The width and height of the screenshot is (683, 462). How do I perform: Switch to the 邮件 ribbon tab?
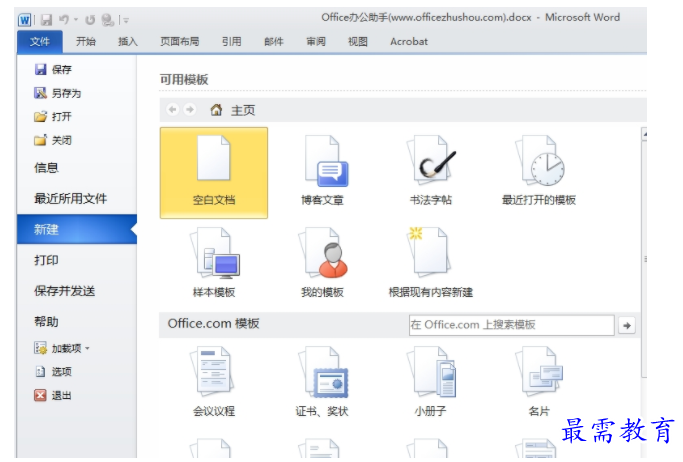coord(274,42)
